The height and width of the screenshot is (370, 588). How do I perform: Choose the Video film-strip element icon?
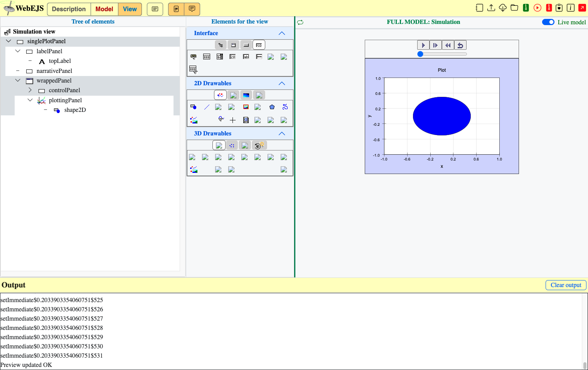tap(246, 120)
